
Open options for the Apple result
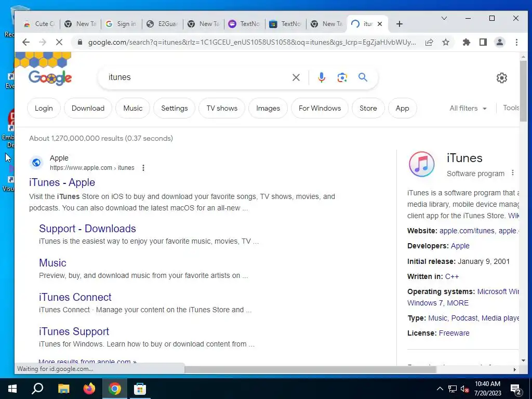(x=143, y=168)
